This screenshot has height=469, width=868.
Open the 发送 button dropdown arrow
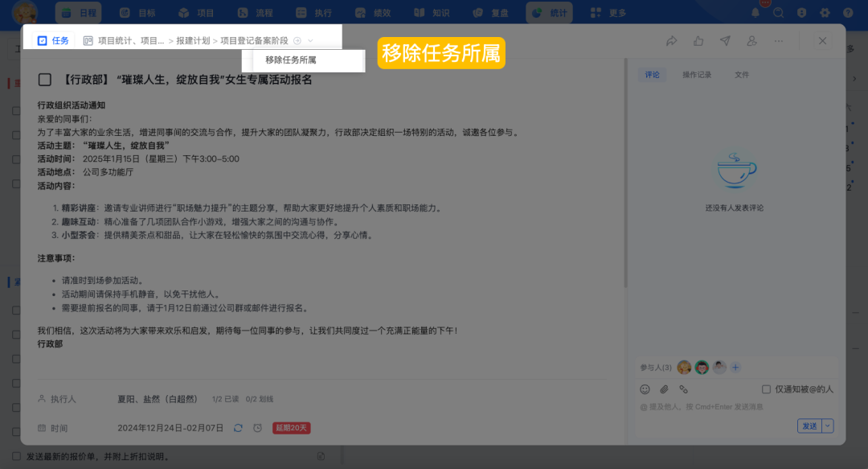coord(826,425)
